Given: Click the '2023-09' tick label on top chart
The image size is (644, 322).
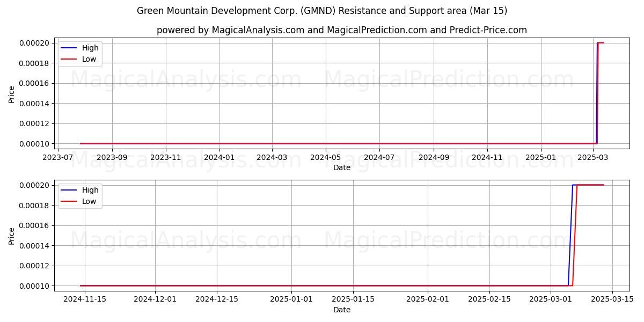Looking at the screenshot, I should coord(112,158).
